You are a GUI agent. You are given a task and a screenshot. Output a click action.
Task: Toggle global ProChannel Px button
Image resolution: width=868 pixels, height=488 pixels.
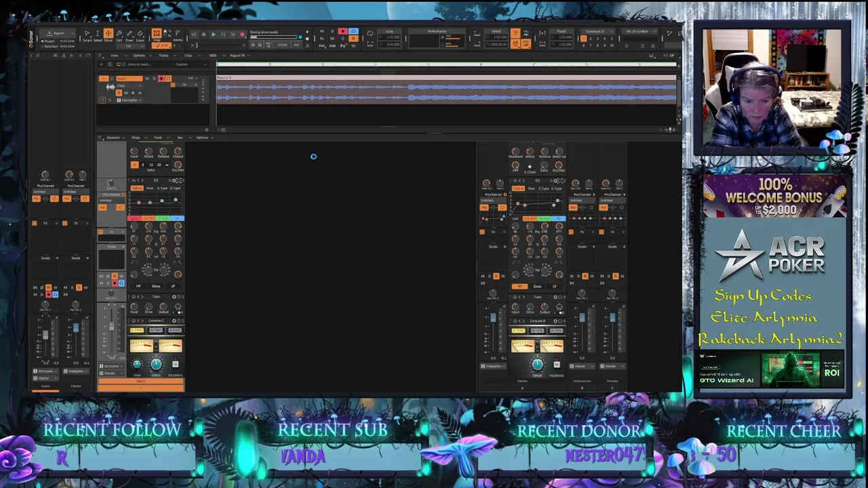coord(342,46)
